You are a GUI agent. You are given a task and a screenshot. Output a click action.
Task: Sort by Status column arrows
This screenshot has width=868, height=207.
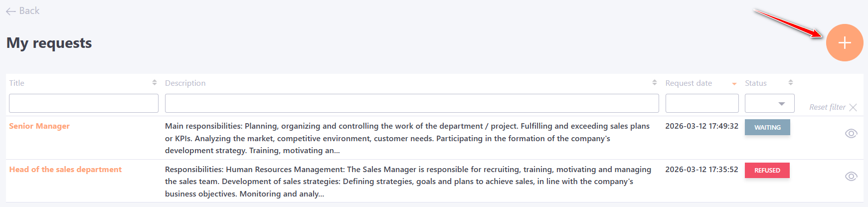791,83
